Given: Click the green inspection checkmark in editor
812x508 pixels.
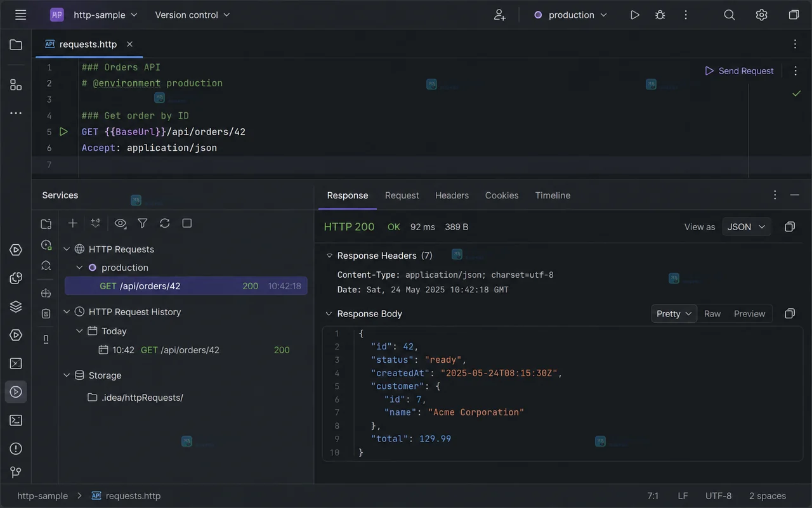Looking at the screenshot, I should point(796,94).
